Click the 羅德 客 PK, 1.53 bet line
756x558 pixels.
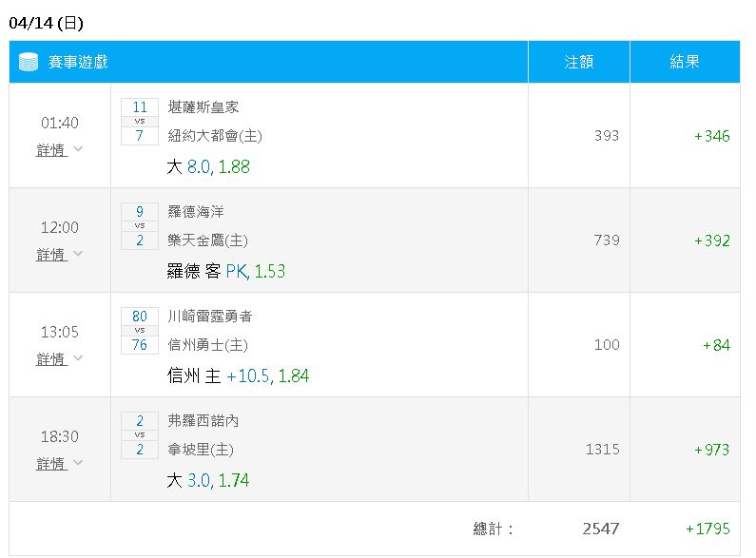tap(226, 271)
